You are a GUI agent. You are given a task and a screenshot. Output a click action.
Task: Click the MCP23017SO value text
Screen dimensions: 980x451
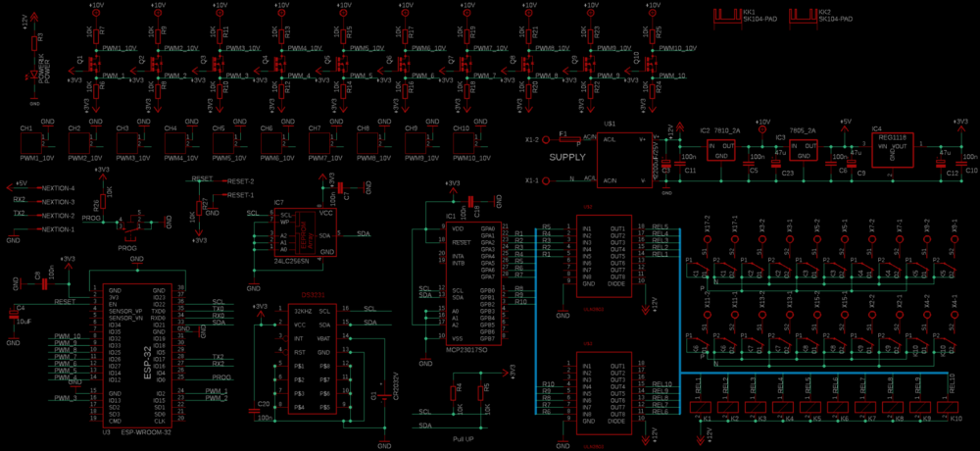coord(468,348)
